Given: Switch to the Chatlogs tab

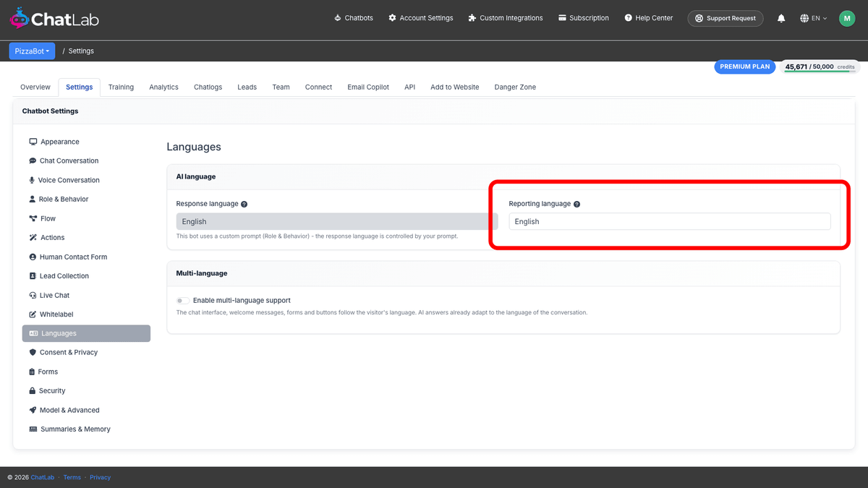Looking at the screenshot, I should [x=208, y=87].
